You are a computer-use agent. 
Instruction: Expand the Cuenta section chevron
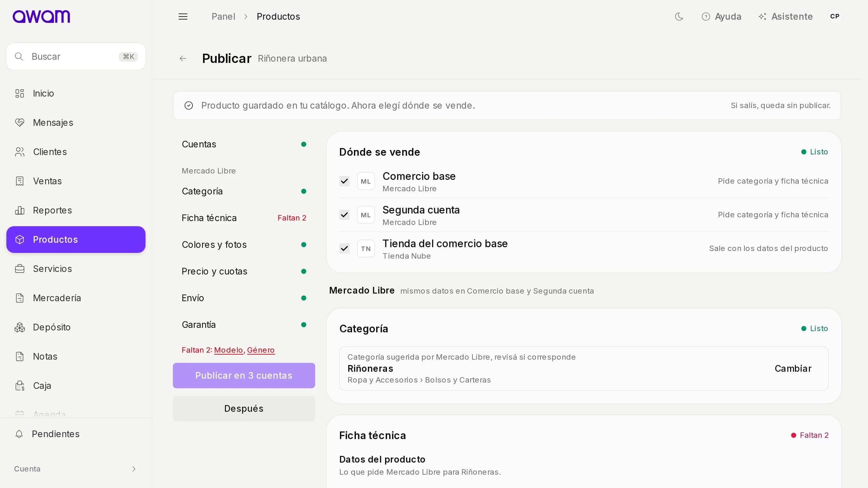(x=134, y=469)
